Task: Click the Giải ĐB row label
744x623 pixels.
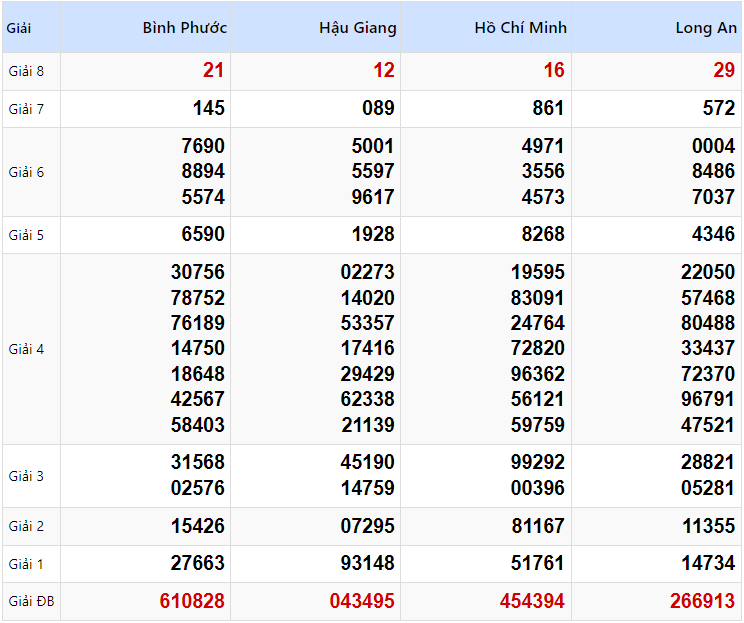Action: [30, 602]
